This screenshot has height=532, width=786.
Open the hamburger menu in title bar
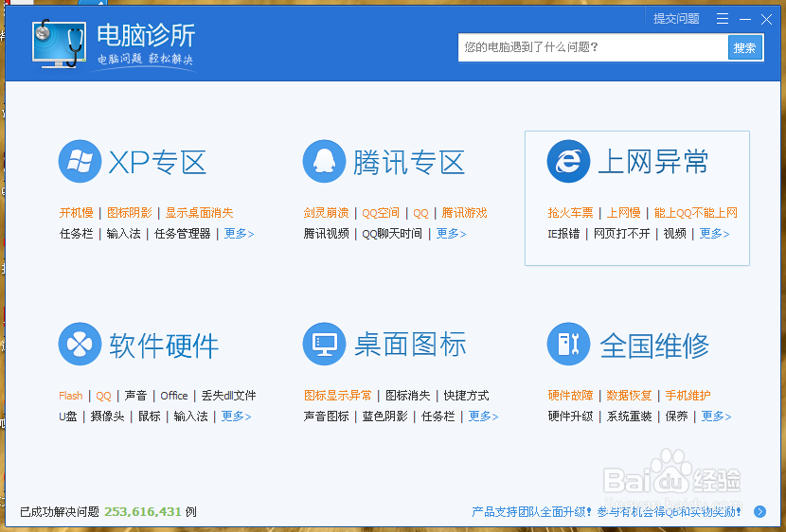tap(723, 19)
